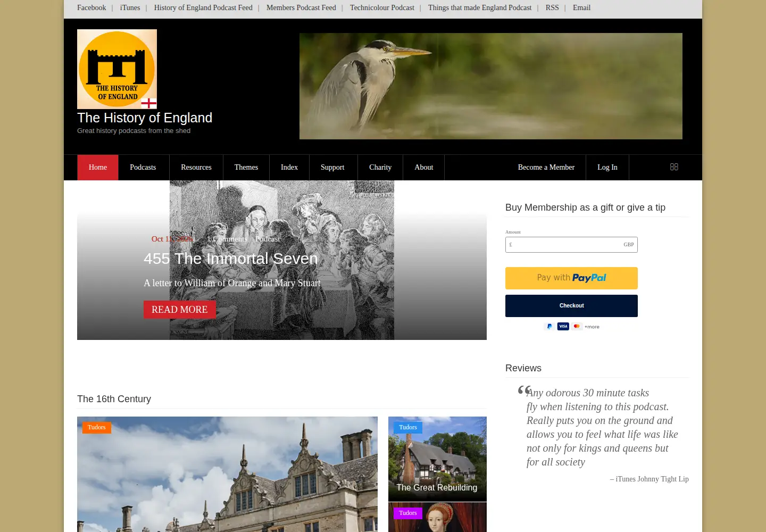The image size is (766, 532).
Task: Open the iTunes link
Action: coord(130,7)
